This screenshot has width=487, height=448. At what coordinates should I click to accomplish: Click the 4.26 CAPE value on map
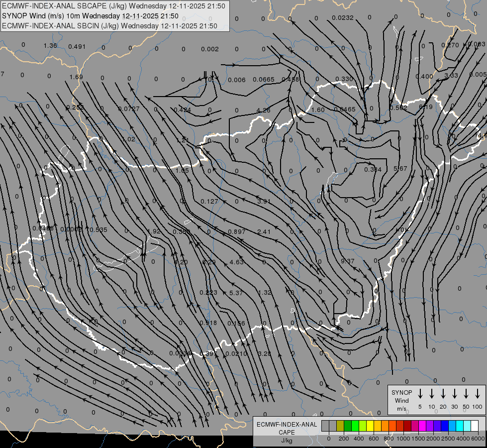pyautogui.click(x=263, y=110)
